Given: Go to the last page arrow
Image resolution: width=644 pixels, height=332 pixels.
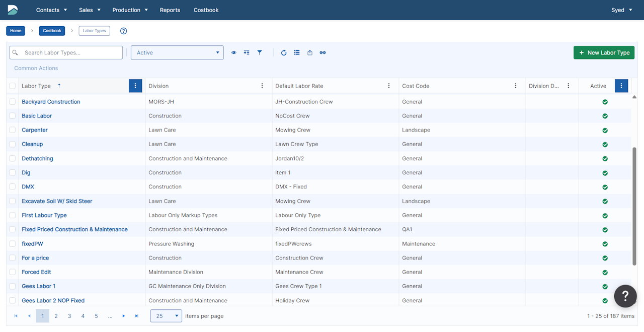Looking at the screenshot, I should [137, 316].
